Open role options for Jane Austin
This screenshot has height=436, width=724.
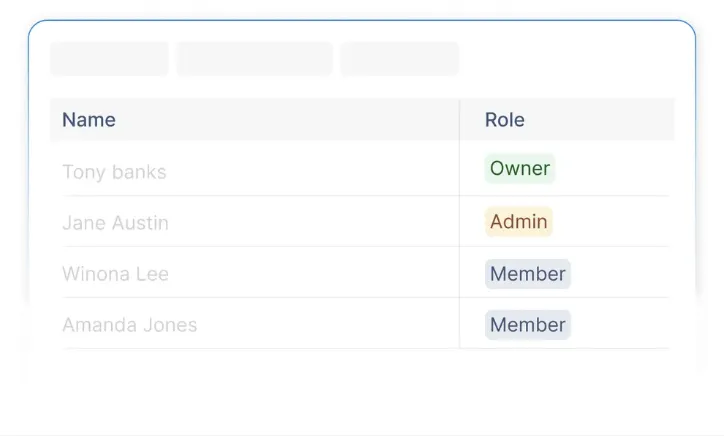pos(519,221)
